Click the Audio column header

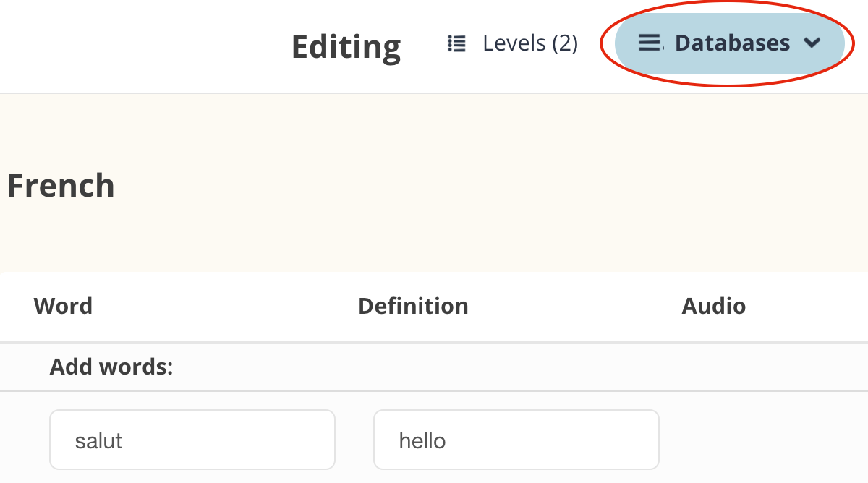713,306
